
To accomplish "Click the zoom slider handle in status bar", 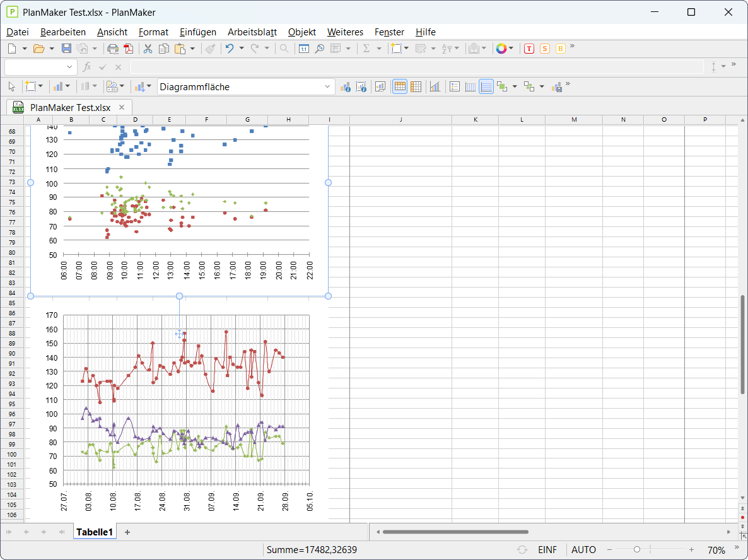I will 636,550.
